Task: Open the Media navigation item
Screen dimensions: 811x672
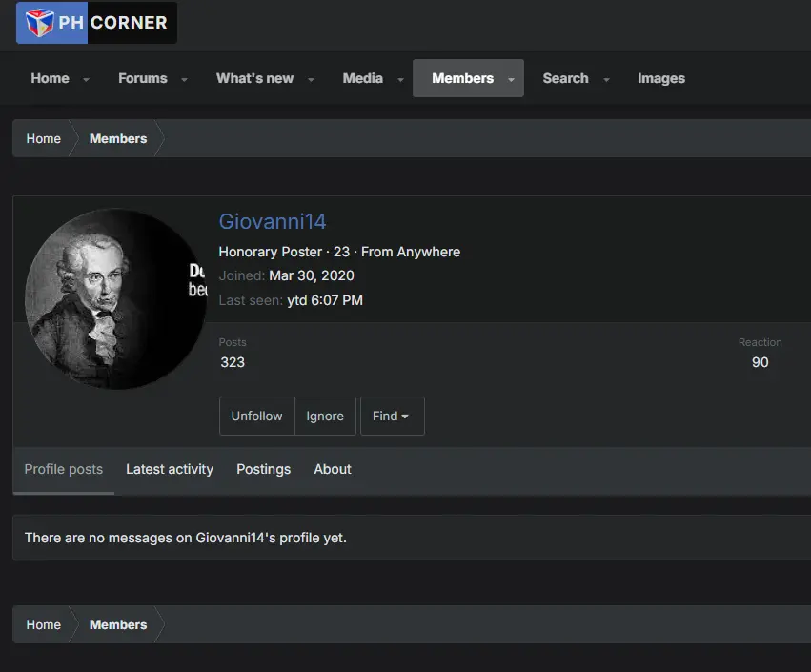Action: [x=362, y=78]
